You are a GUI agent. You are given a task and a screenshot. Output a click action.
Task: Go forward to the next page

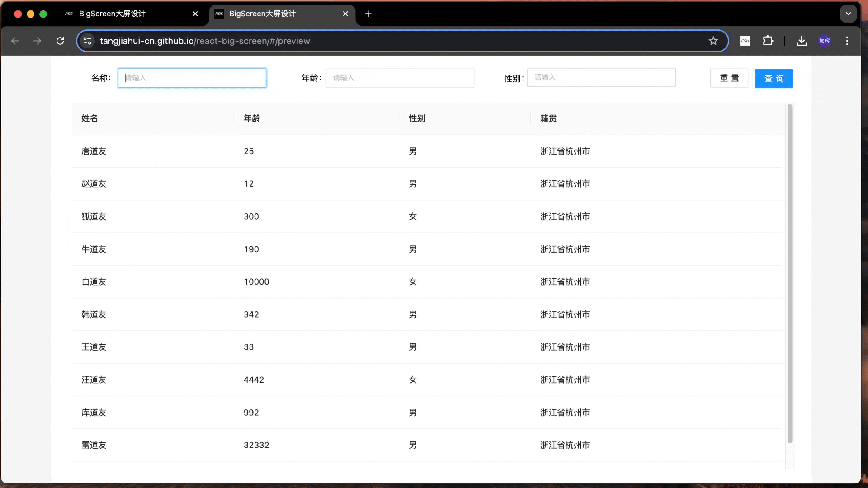37,41
